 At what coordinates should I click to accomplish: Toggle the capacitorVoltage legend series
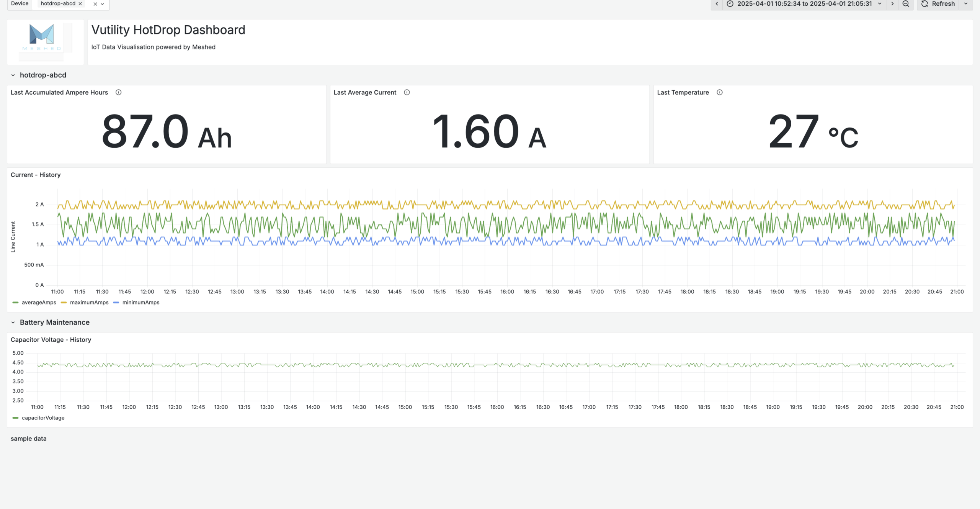(43, 418)
